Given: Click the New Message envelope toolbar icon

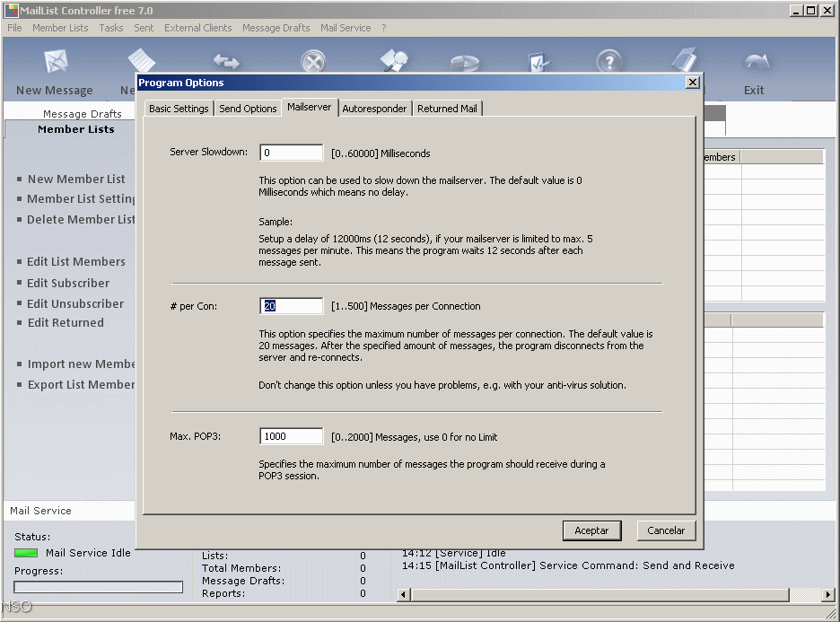Looking at the screenshot, I should click(x=56, y=61).
